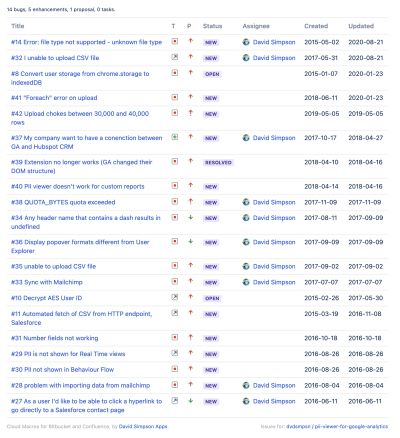Click David Simpson's avatar in the issue #38 row
The image size is (400, 438).
click(246, 202)
